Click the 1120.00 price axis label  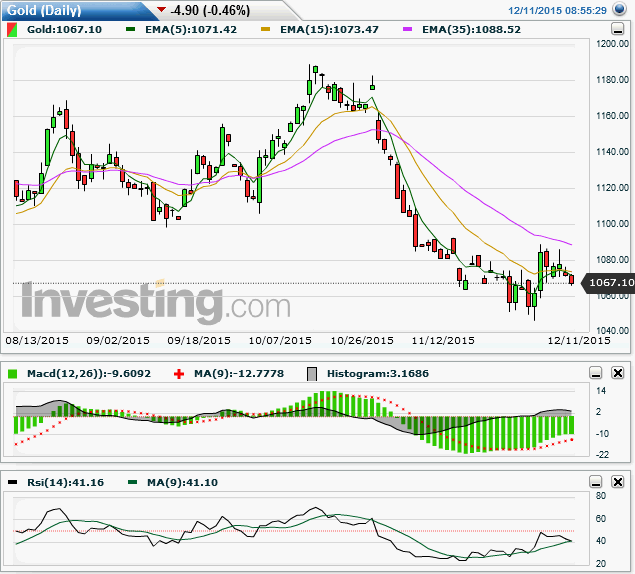point(612,188)
